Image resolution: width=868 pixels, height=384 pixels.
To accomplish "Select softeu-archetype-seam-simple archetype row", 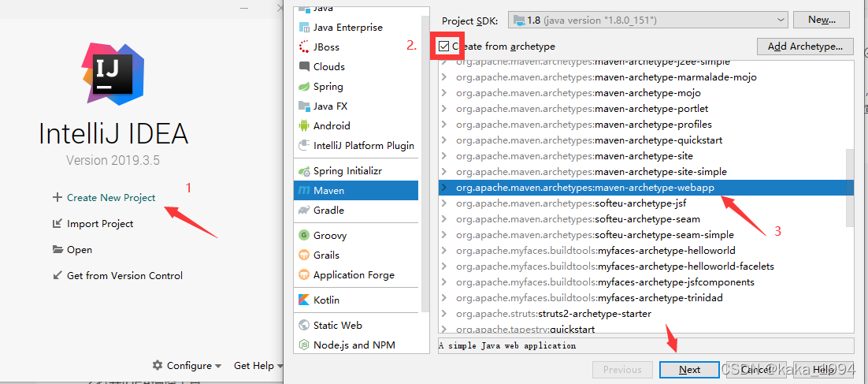I will [x=642, y=235].
